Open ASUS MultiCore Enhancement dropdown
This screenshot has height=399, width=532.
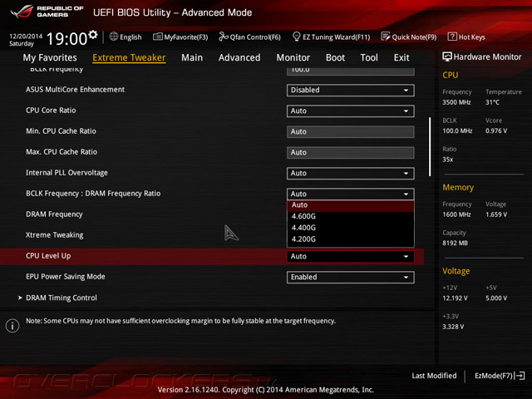coord(350,91)
